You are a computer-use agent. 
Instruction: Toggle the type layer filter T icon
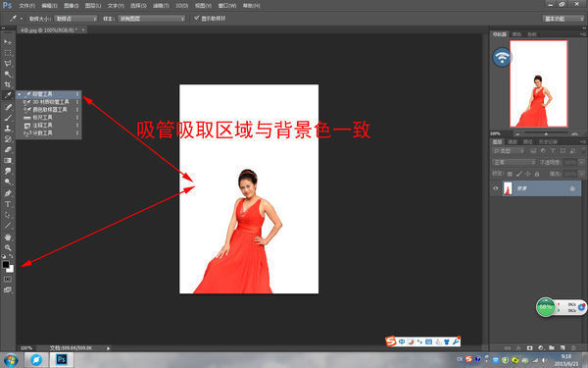[553, 151]
